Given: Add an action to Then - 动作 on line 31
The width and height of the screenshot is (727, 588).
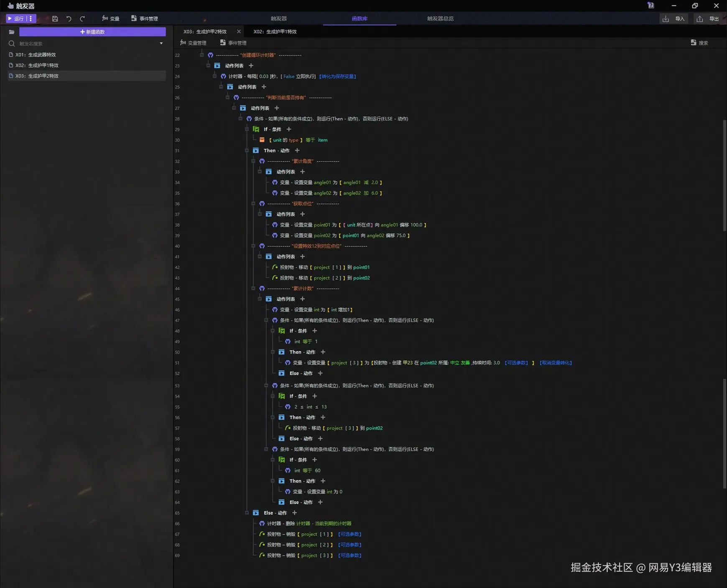Looking at the screenshot, I should pyautogui.click(x=297, y=151).
